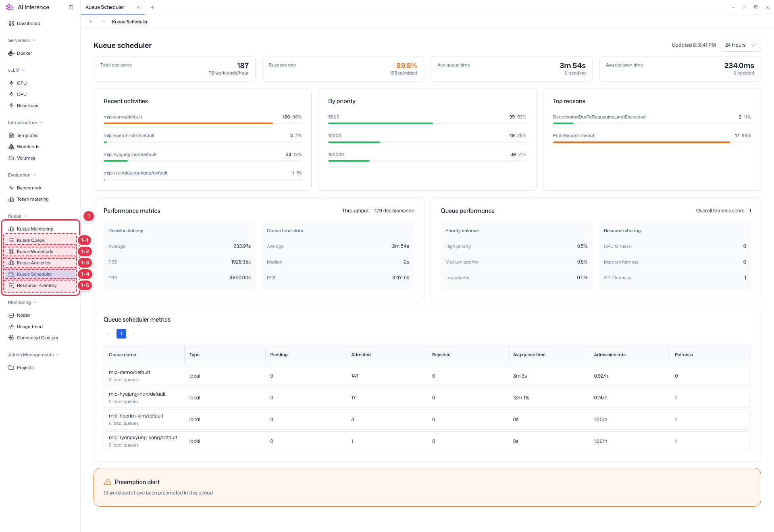This screenshot has height=532, width=774.
Task: Open the 24 Hours time range dropdown
Action: 741,45
